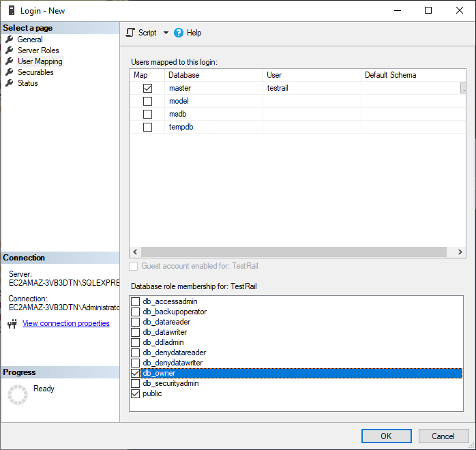476x450 pixels.
Task: Click the ellipsis button in master row
Action: click(x=463, y=89)
